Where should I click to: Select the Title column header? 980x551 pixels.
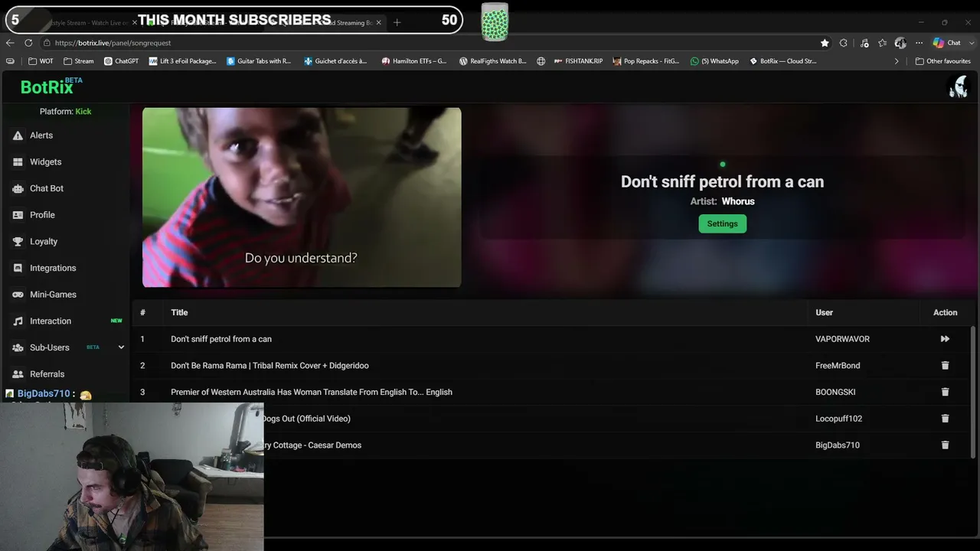pos(179,312)
